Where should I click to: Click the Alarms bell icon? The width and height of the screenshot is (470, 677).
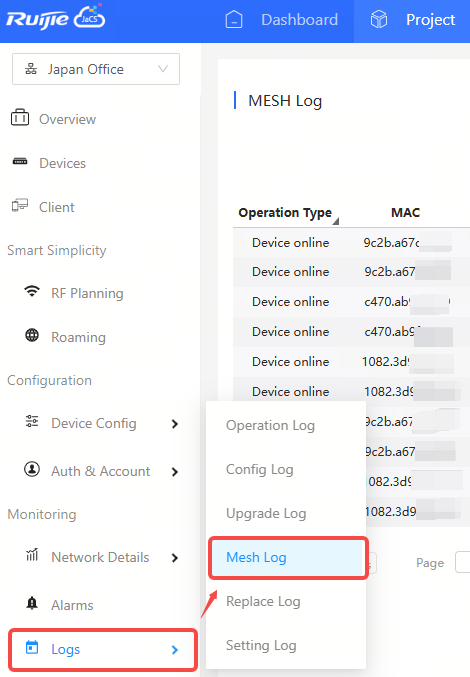pyautogui.click(x=32, y=603)
